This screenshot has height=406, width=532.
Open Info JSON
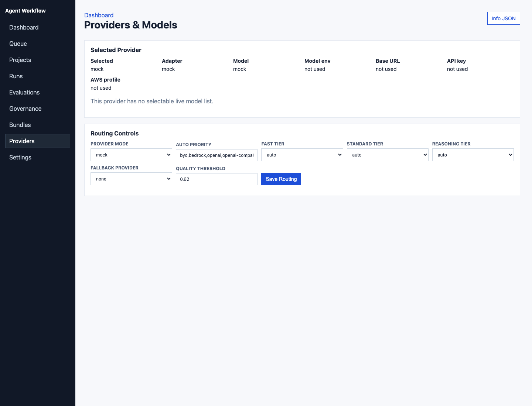pyautogui.click(x=504, y=18)
